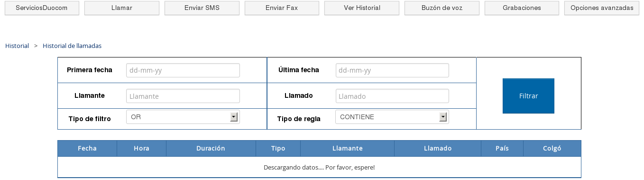Image resolution: width=644 pixels, height=180 pixels.
Task: Click Historial de llamadas breadcrumb
Action: tap(72, 46)
